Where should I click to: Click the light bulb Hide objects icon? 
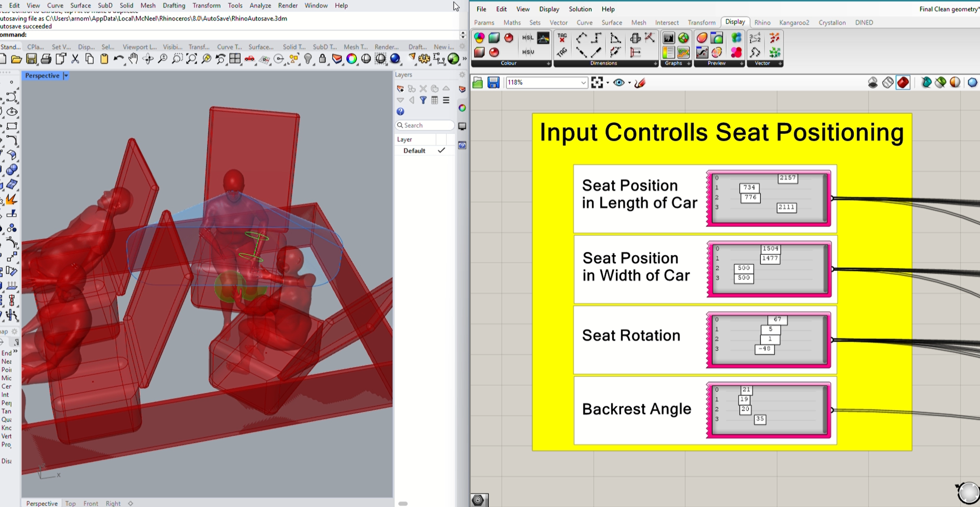(308, 59)
